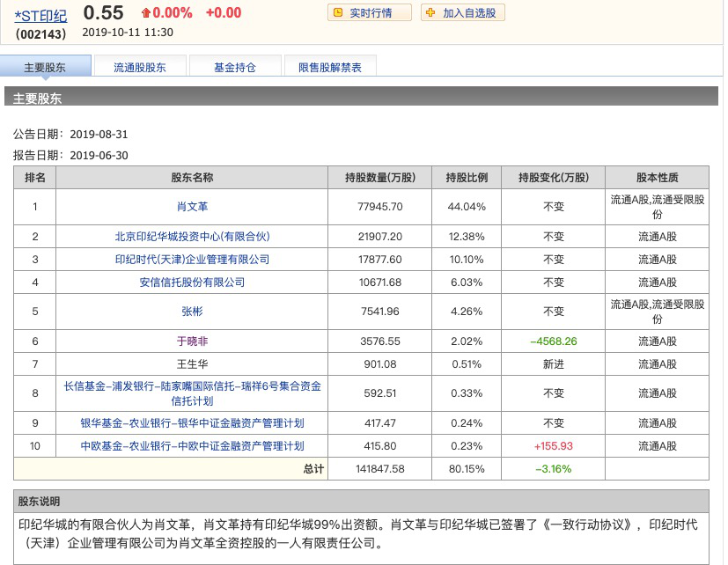
Task: Open the 长信基金-浦发银行 信托计划 link
Action: coord(192,393)
